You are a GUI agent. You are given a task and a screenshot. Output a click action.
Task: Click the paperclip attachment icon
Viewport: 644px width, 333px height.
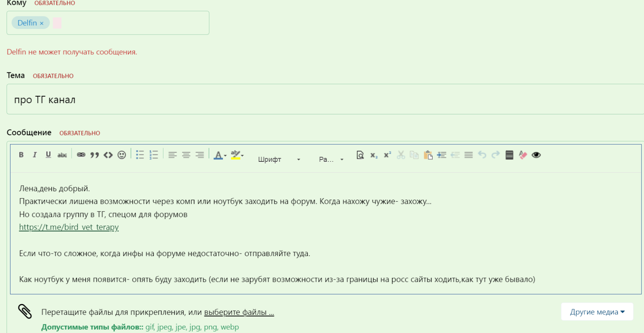(25, 311)
